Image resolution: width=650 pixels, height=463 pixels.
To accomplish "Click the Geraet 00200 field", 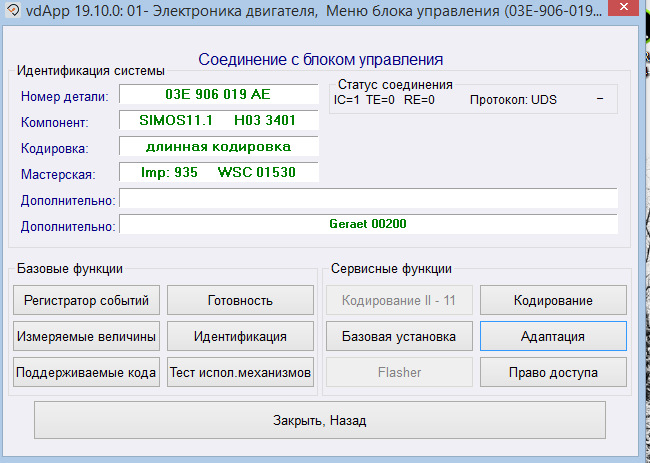I will 369,224.
